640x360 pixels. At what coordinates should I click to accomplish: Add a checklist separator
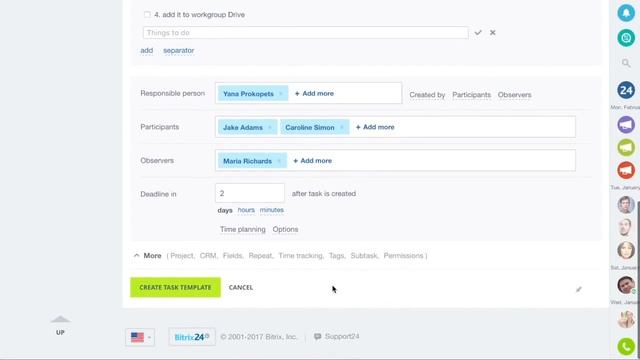point(179,51)
